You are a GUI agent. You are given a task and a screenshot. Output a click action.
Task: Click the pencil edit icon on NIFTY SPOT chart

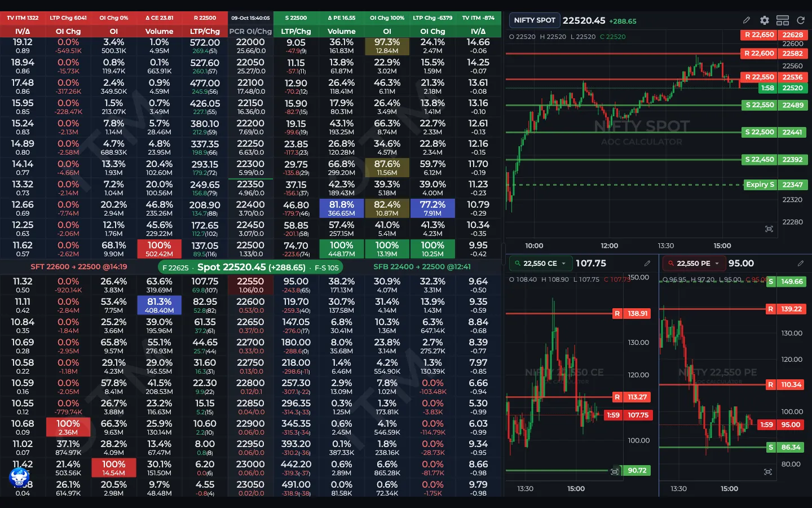[x=747, y=20]
